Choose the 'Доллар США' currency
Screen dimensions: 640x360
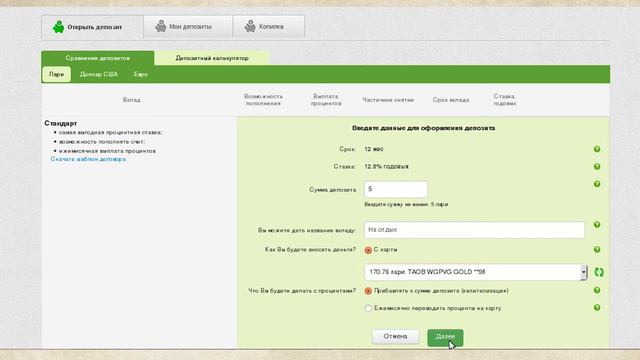point(99,74)
